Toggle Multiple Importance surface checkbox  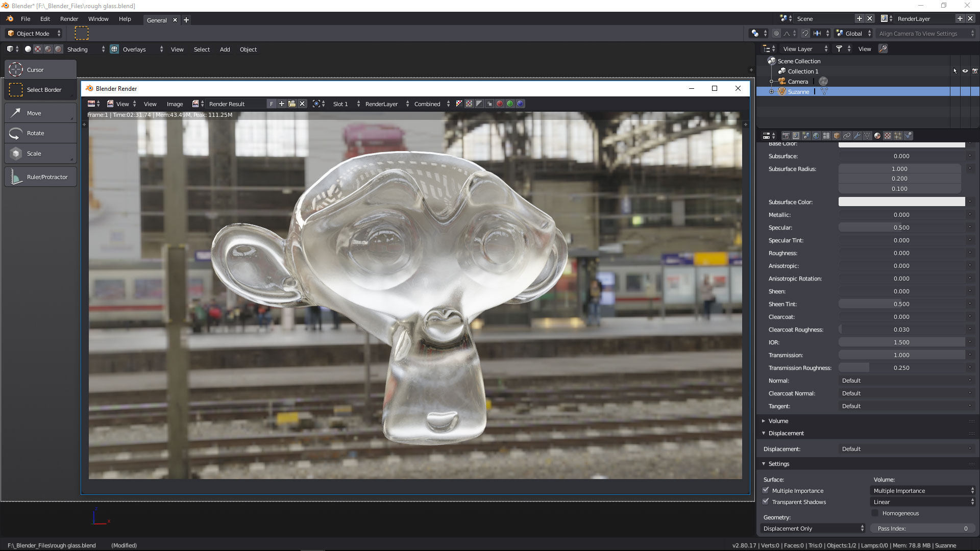tap(766, 490)
